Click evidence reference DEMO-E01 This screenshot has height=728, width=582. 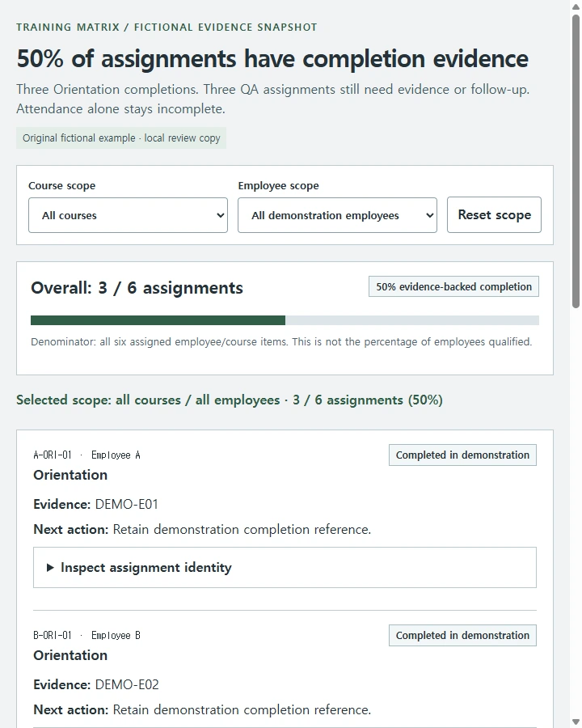coord(127,504)
